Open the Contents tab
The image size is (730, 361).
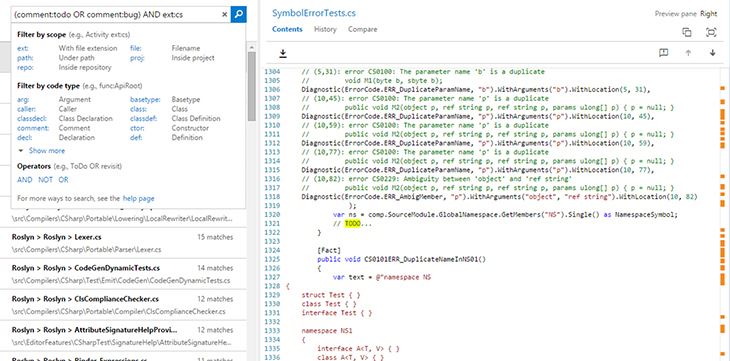pyautogui.click(x=287, y=29)
